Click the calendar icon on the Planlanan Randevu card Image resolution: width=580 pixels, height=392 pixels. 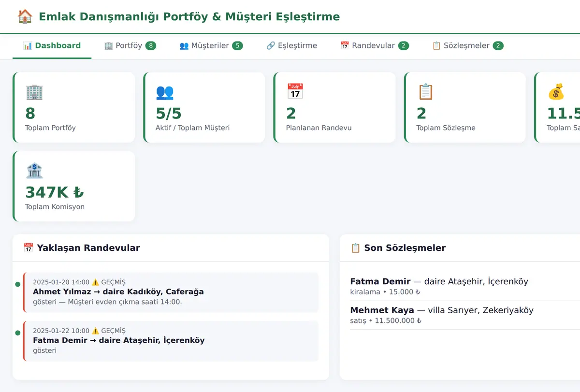pyautogui.click(x=295, y=92)
